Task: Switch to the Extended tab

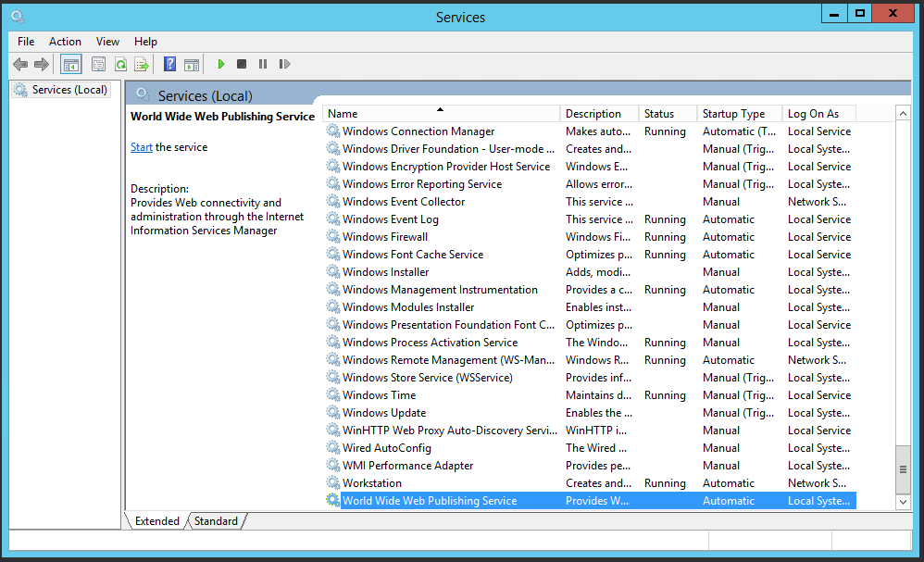Action: pyautogui.click(x=156, y=520)
